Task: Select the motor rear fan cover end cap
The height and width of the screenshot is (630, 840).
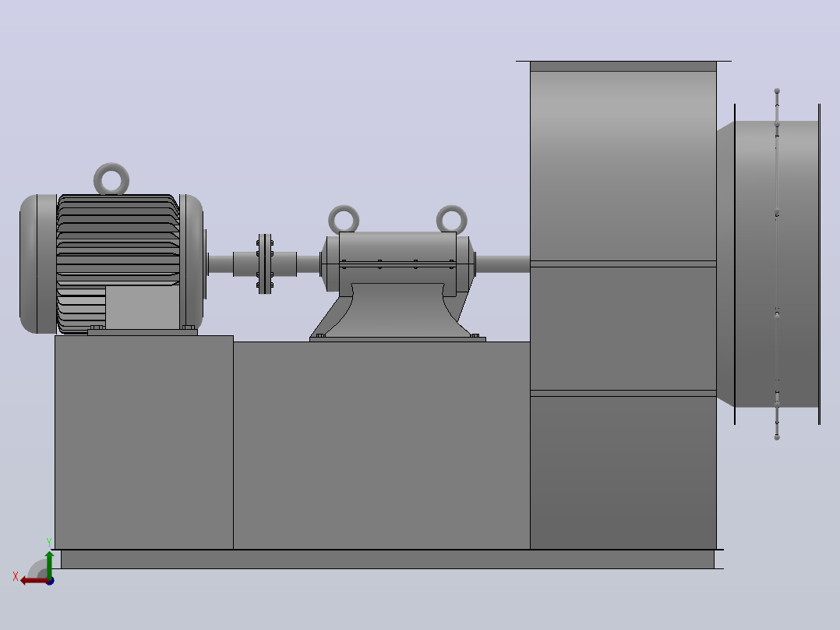Action: pos(38,264)
